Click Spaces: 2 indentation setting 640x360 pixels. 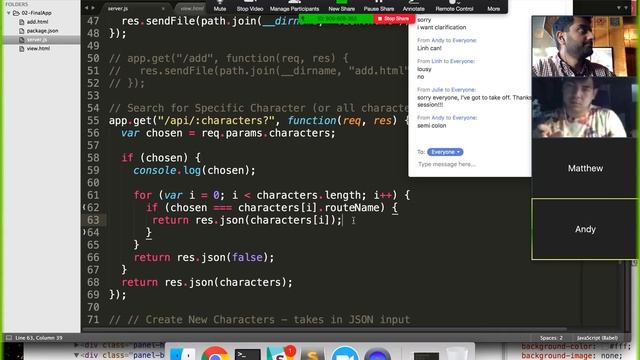(x=551, y=338)
